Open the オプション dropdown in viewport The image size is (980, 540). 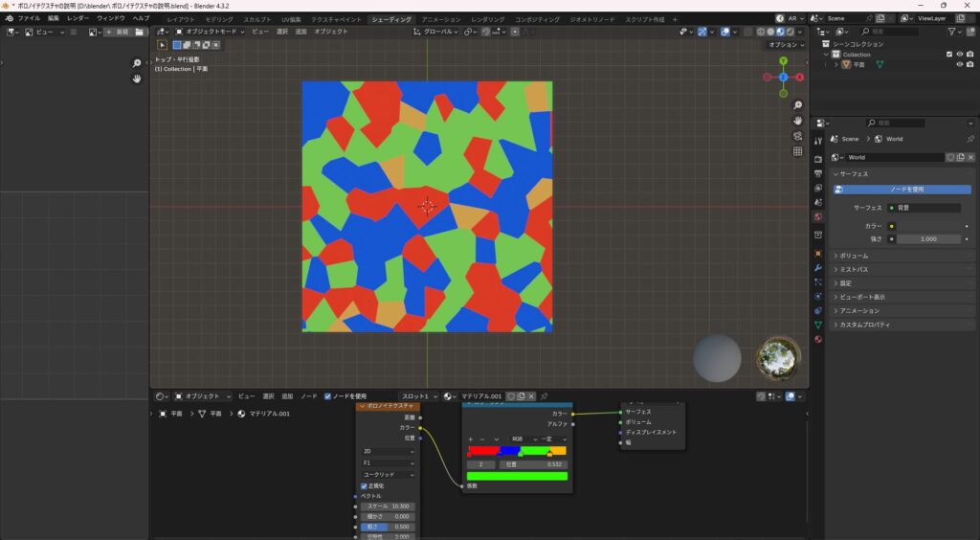point(785,45)
